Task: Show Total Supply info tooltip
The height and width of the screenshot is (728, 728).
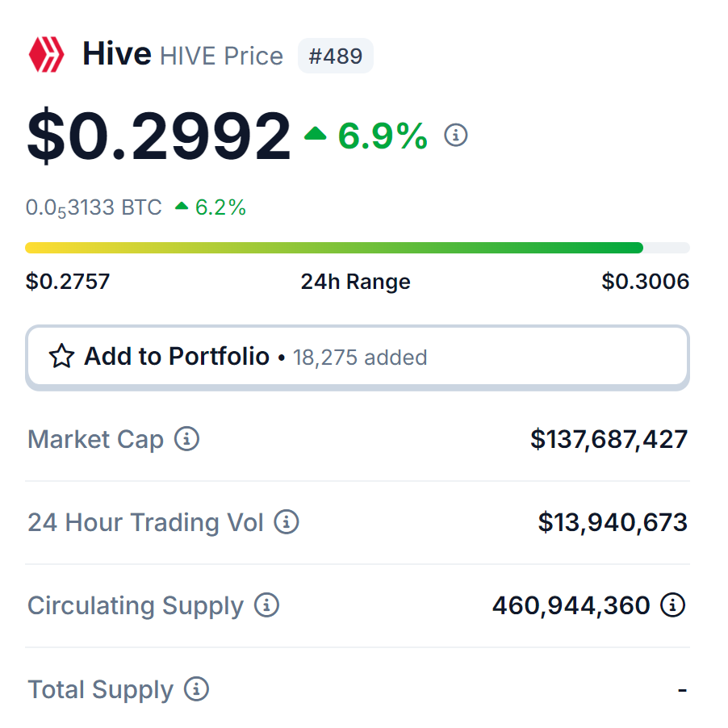Action: coord(196,688)
